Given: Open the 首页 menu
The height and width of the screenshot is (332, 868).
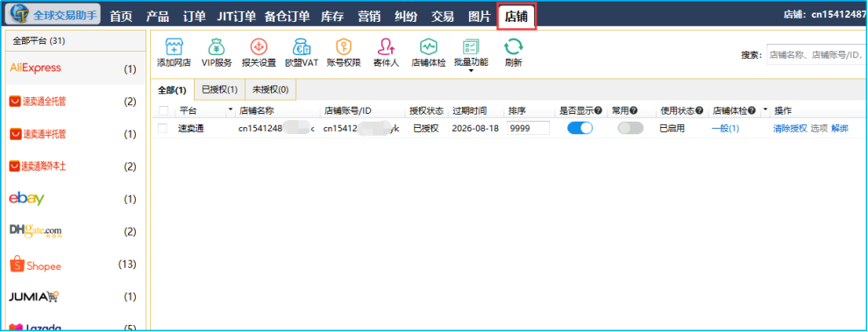Looking at the screenshot, I should click(x=121, y=17).
